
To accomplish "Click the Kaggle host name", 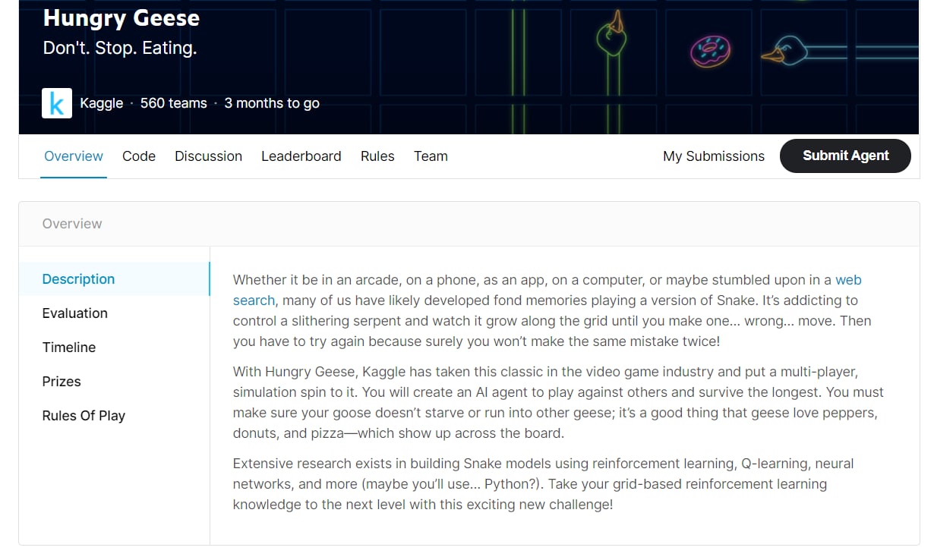I will (x=101, y=103).
